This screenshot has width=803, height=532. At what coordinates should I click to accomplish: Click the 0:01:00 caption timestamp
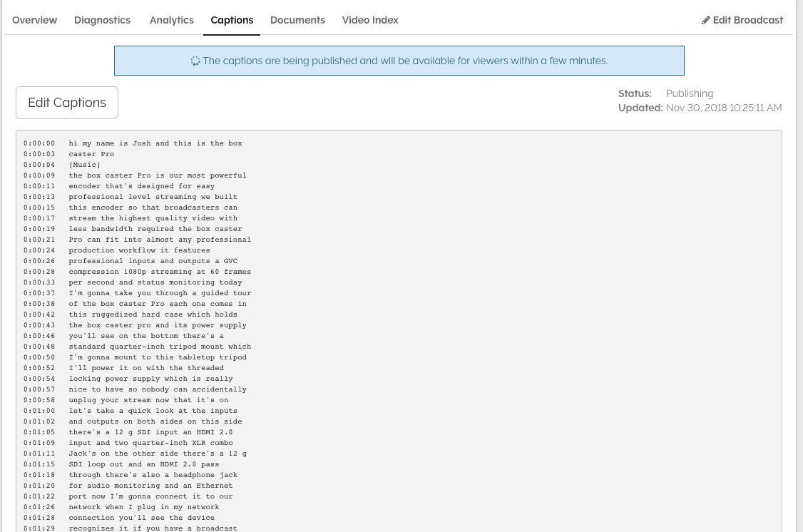39,411
